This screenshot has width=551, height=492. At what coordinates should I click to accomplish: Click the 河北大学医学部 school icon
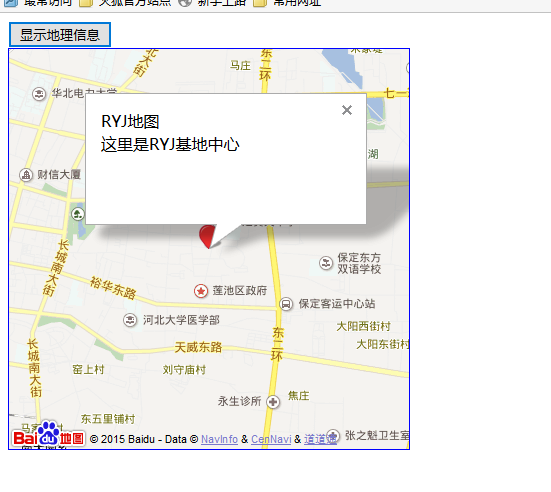click(130, 320)
